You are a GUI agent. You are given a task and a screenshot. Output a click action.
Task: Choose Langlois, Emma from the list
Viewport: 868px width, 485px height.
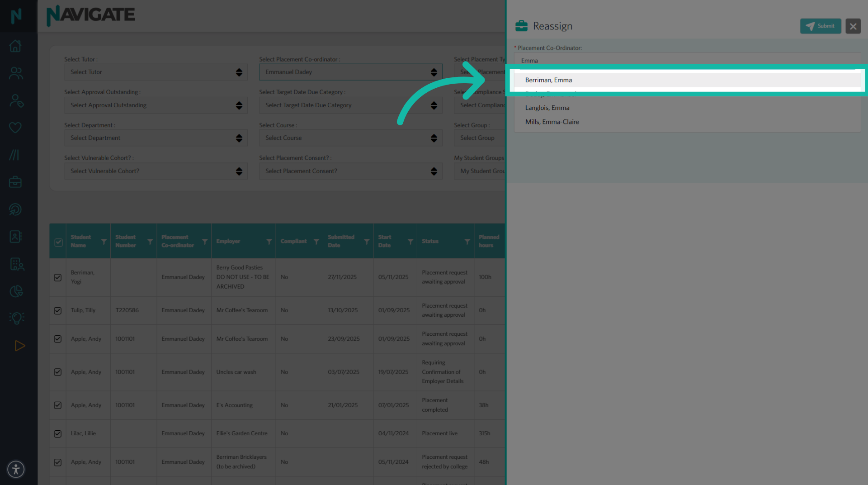pos(687,108)
